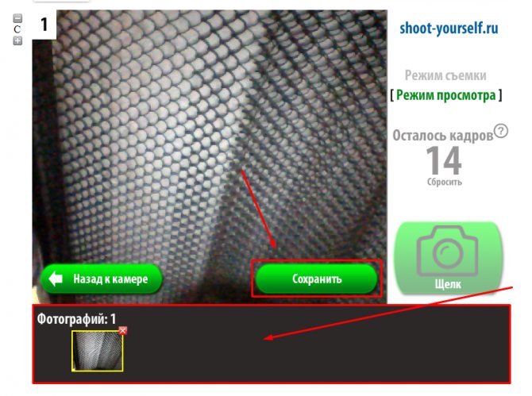532x396 pixels.
Task: Select Режим просмотра mode
Action: (445, 95)
